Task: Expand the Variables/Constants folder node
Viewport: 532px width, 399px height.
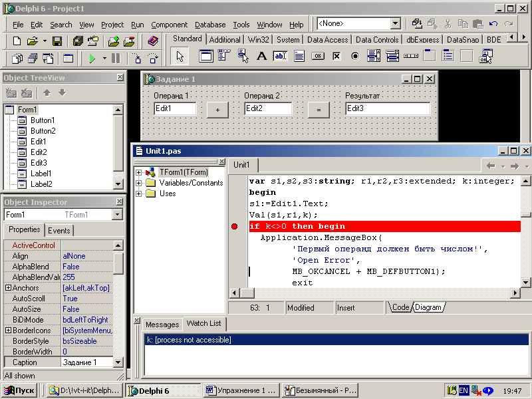Action: point(138,184)
